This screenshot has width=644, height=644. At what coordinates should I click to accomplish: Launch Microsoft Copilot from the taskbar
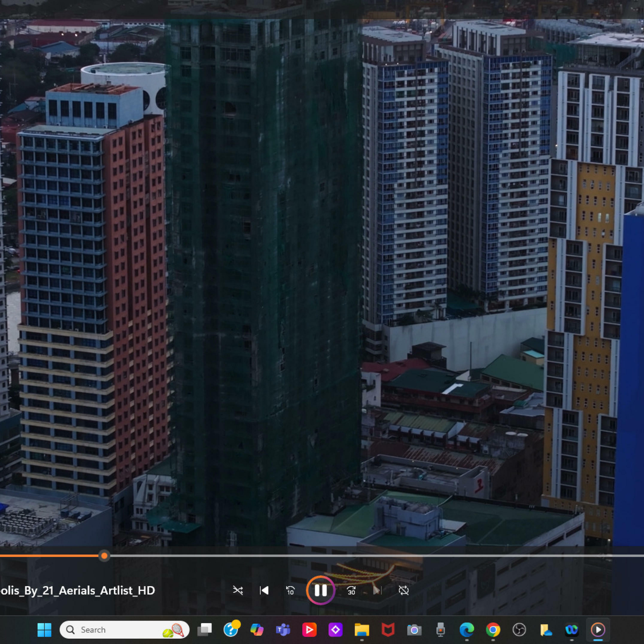[257, 630]
